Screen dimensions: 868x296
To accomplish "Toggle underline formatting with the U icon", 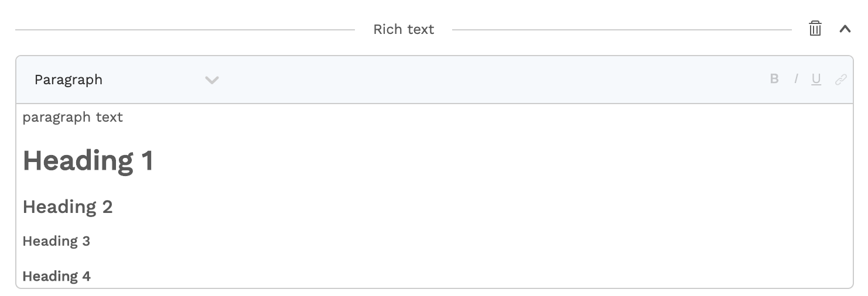I will point(816,80).
